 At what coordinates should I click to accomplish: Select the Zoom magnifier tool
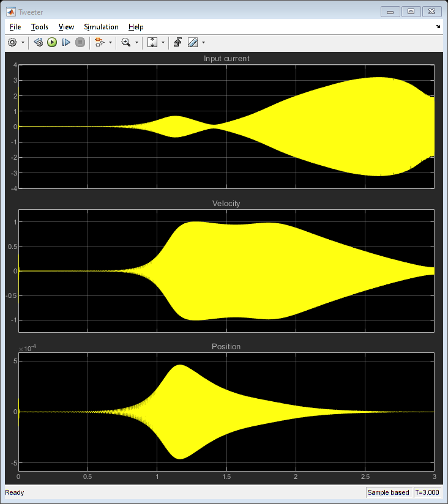click(125, 42)
